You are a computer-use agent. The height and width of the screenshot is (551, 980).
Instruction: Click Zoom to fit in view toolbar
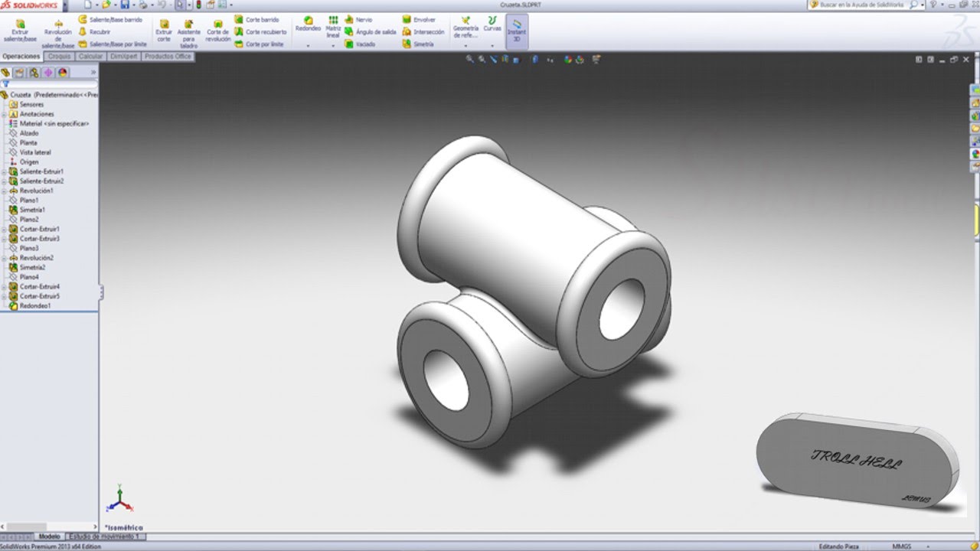click(x=469, y=59)
